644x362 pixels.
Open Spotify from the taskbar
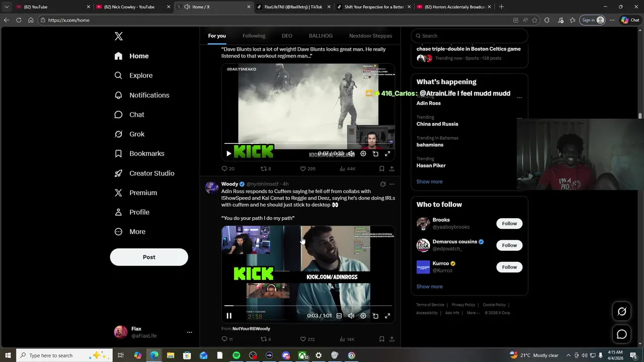(x=236, y=355)
